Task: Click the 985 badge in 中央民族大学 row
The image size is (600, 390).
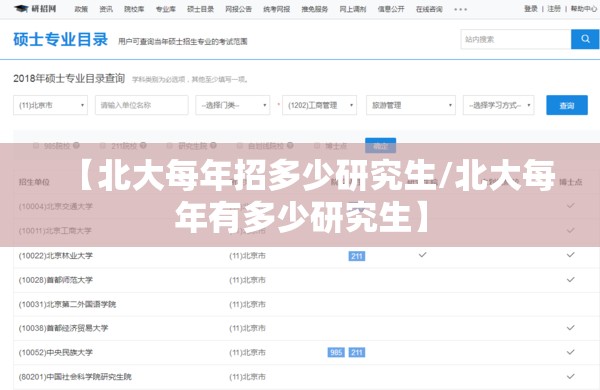Action: click(x=336, y=352)
